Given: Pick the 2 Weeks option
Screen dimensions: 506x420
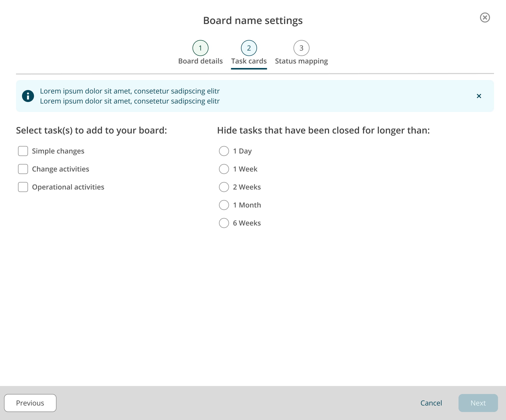Looking at the screenshot, I should (224, 187).
